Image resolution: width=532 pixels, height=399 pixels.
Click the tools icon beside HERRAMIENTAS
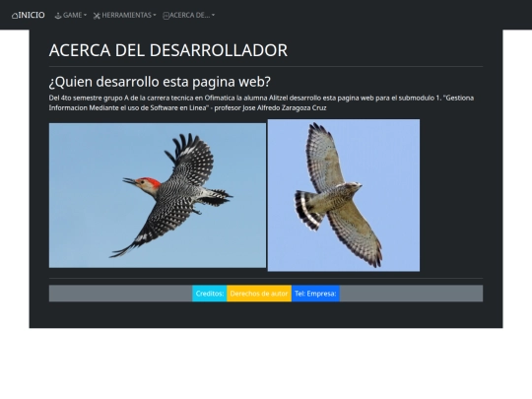pyautogui.click(x=97, y=16)
